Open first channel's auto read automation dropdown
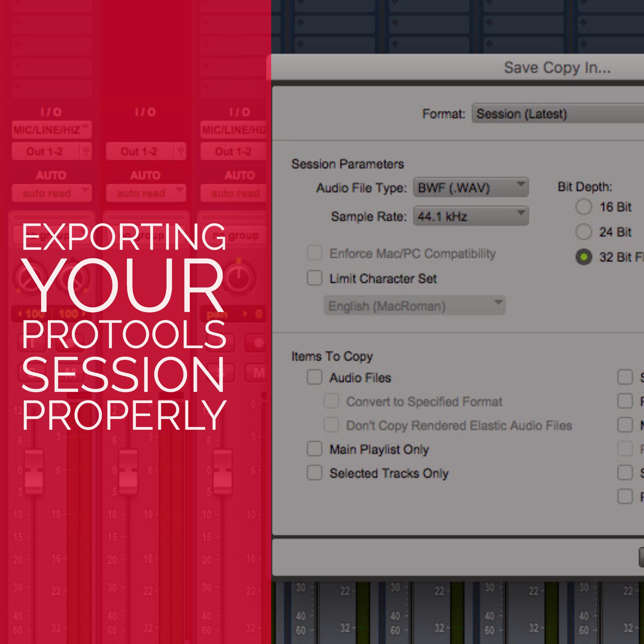The image size is (644, 644). click(52, 193)
